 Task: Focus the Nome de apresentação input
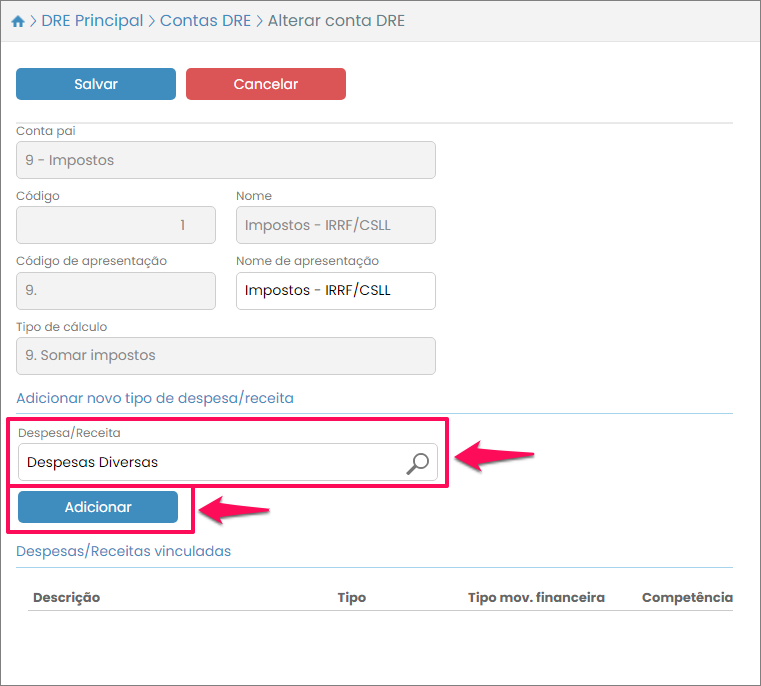(335, 291)
